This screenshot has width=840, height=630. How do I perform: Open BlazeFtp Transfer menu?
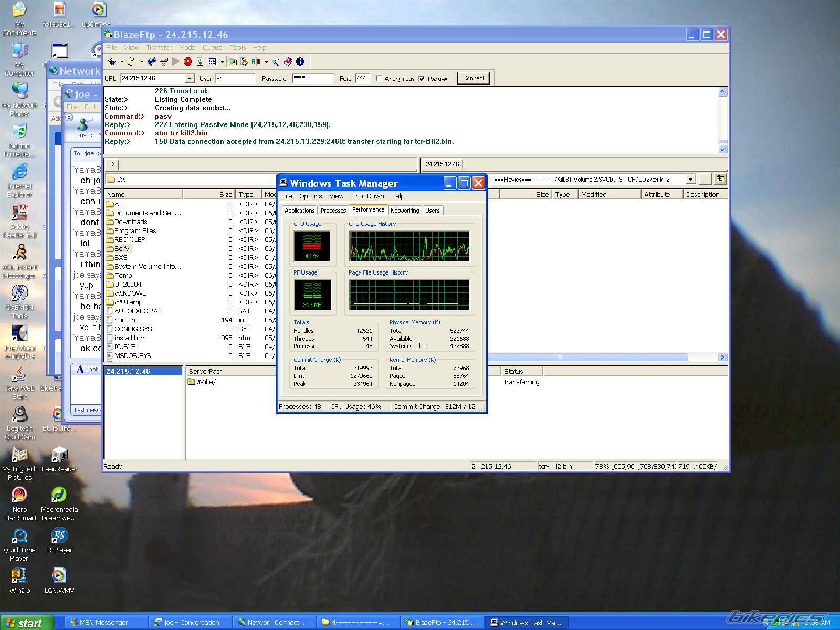pyautogui.click(x=159, y=47)
